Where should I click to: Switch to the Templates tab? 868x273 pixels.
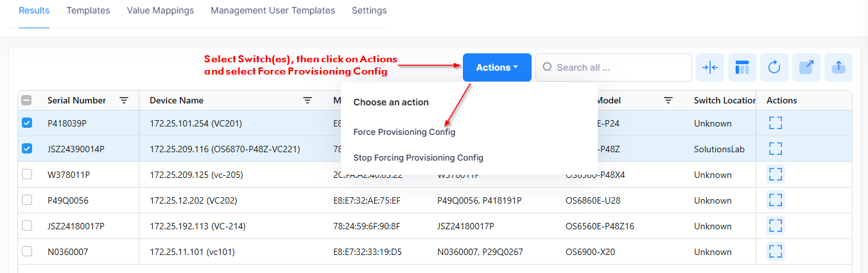(x=88, y=10)
